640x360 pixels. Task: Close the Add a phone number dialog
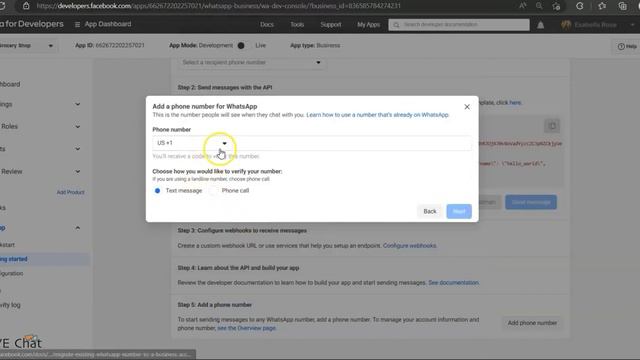pos(467,107)
